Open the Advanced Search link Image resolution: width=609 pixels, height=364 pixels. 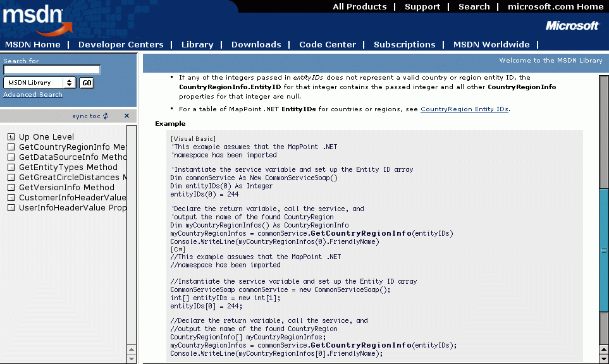(x=33, y=94)
